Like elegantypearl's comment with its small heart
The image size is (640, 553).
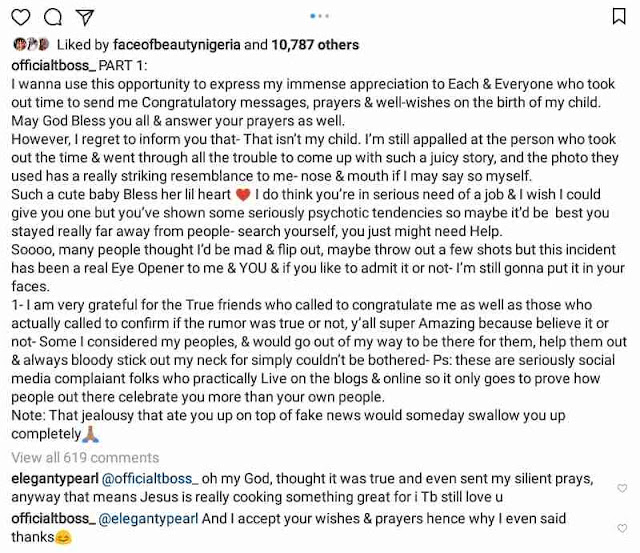coord(622,488)
